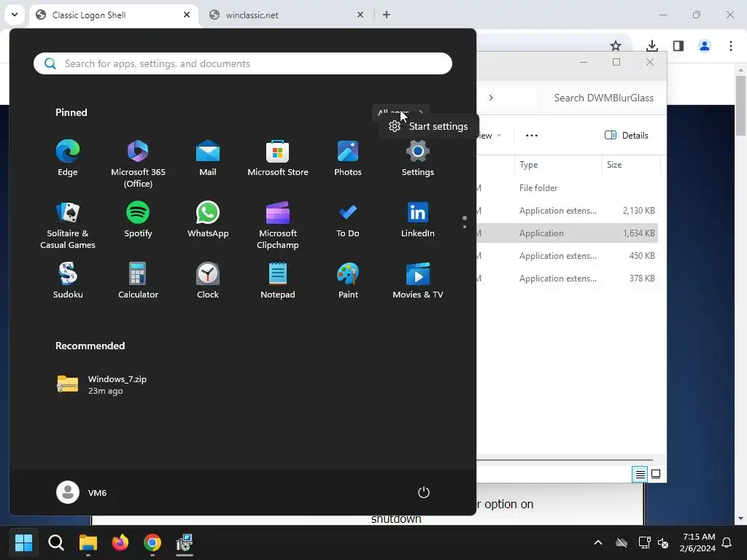Select the 378 KB Application extension row

tap(568, 278)
